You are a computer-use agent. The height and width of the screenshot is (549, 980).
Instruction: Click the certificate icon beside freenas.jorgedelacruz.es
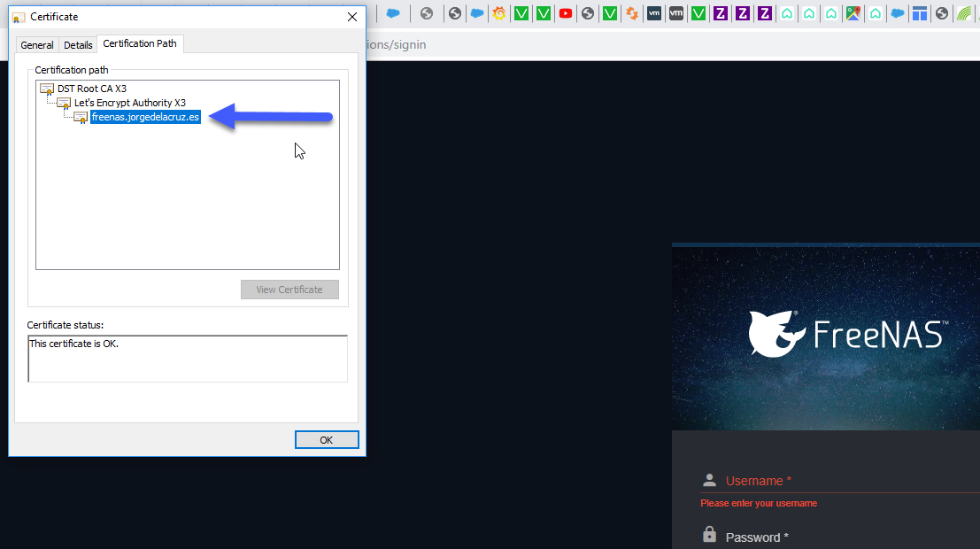pos(81,118)
